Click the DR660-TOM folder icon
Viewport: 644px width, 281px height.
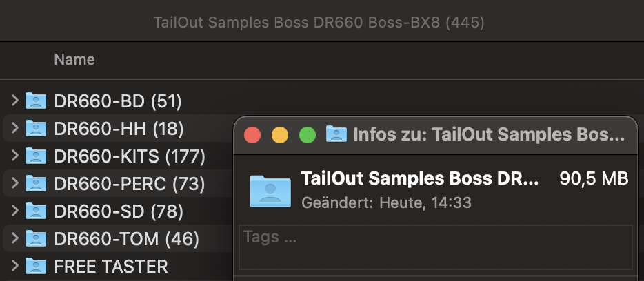point(36,239)
